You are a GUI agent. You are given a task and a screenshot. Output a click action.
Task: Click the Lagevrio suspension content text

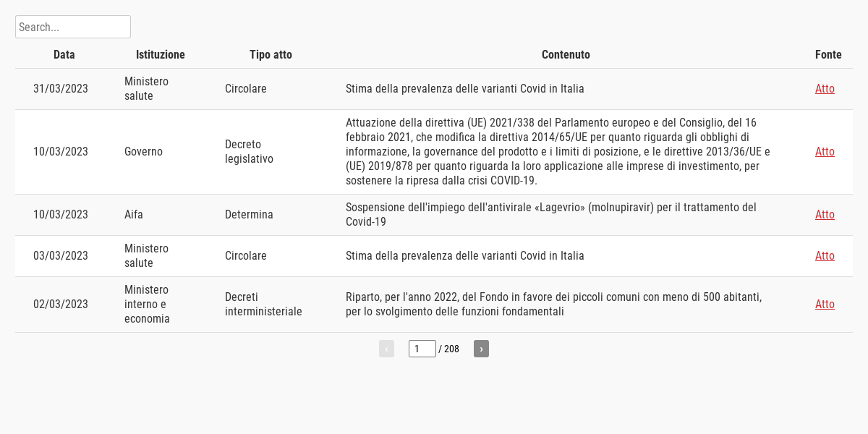point(550,215)
